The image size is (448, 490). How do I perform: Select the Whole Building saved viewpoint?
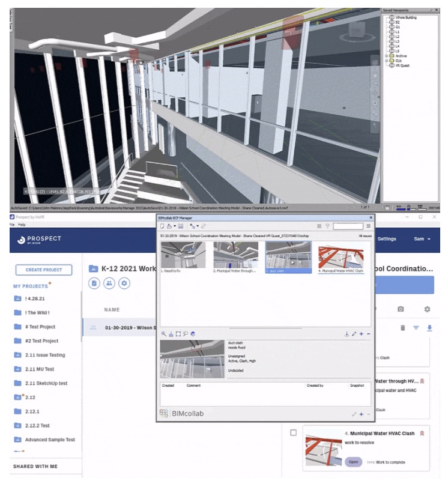[405, 17]
